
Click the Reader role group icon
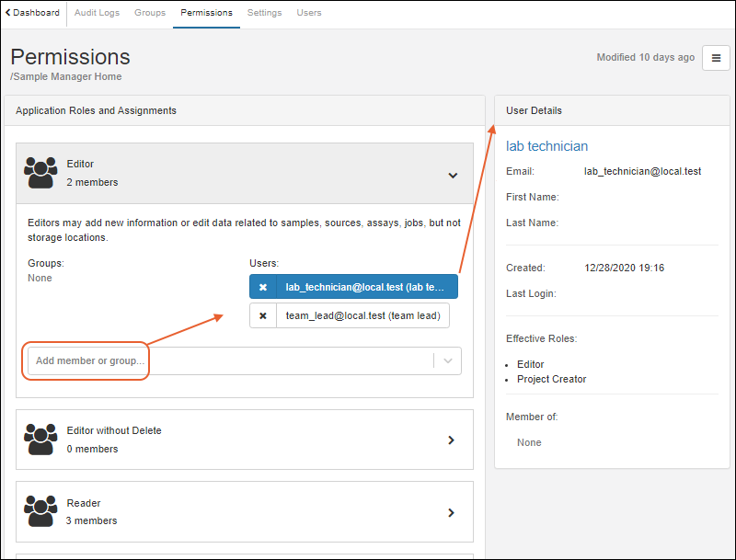click(x=40, y=511)
